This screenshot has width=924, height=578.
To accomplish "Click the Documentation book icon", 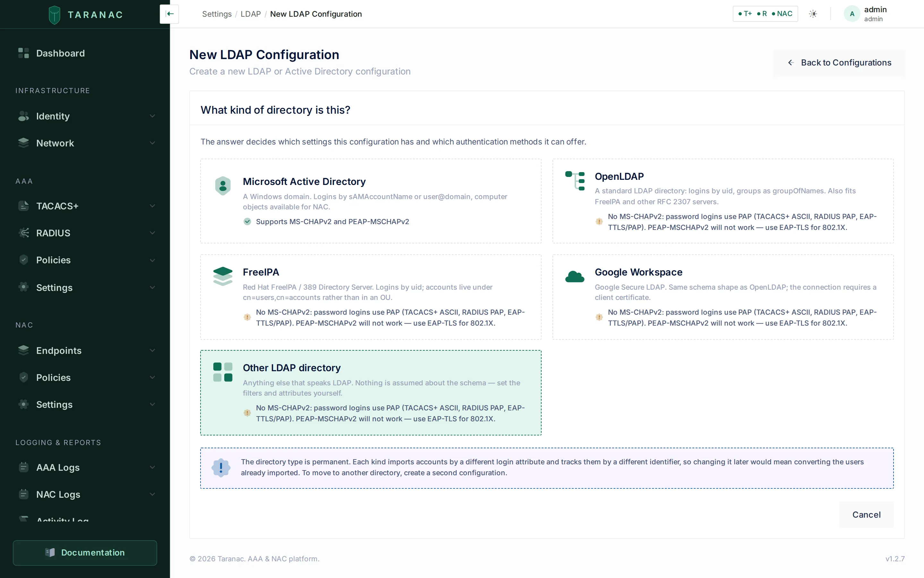I will coord(50,552).
